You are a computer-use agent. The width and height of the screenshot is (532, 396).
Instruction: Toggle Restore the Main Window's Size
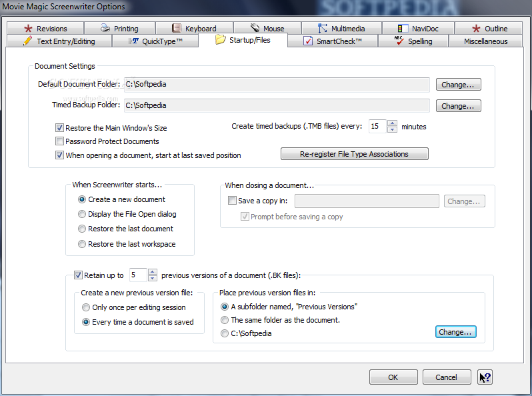[59, 127]
